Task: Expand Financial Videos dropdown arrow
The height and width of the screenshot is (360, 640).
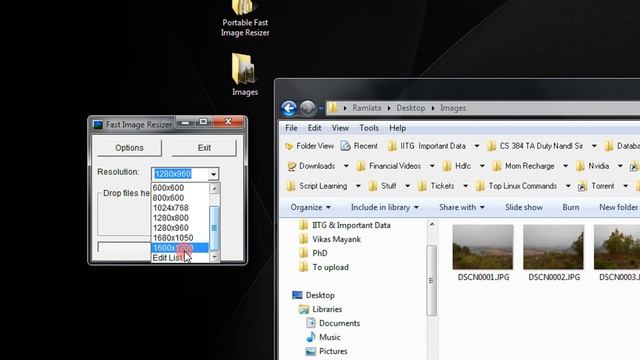Action: tap(432, 166)
